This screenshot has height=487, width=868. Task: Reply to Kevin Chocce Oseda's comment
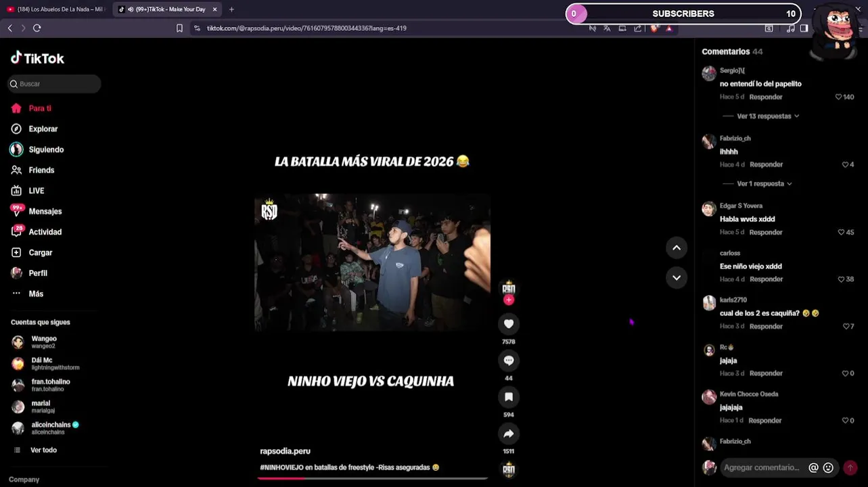765,421
